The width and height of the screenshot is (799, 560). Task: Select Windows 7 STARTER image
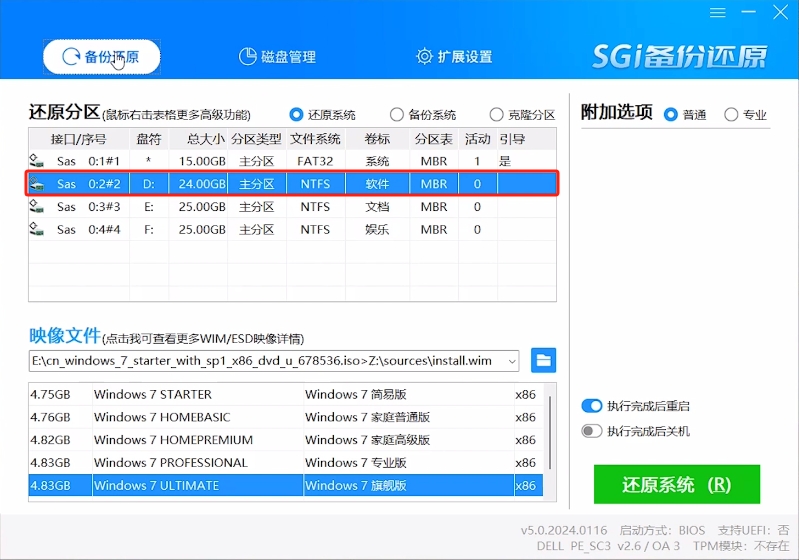point(285,394)
